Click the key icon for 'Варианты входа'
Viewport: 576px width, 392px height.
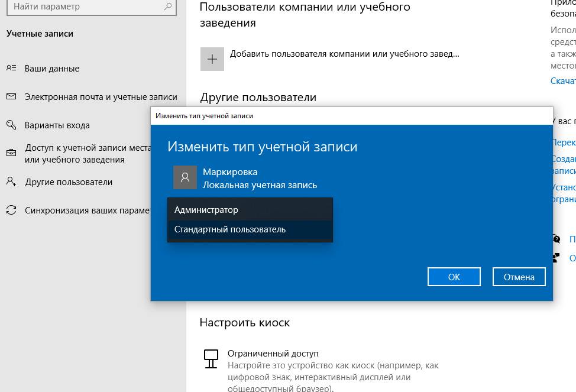click(x=11, y=125)
